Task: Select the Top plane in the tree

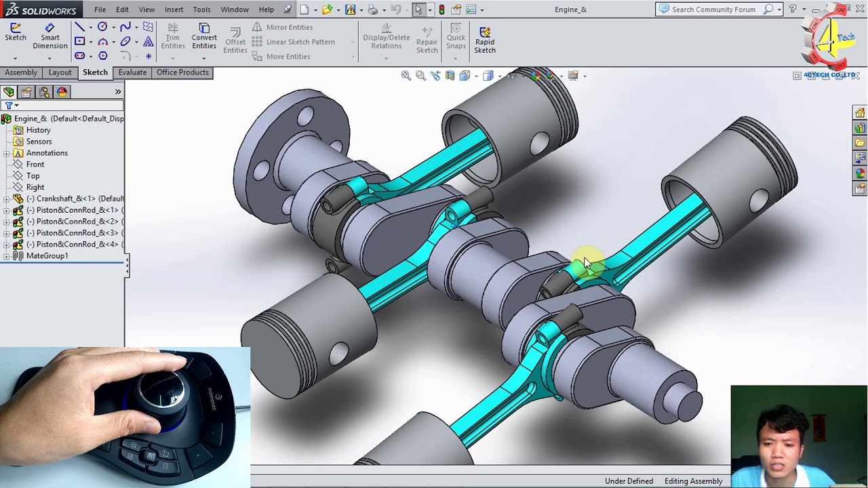Action: pyautogui.click(x=33, y=176)
